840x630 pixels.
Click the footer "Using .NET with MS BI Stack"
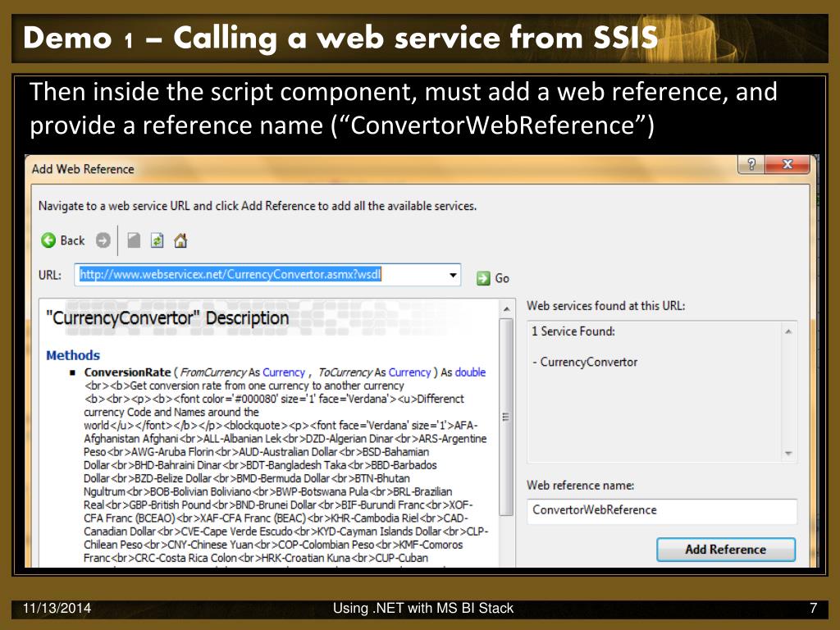coord(423,608)
